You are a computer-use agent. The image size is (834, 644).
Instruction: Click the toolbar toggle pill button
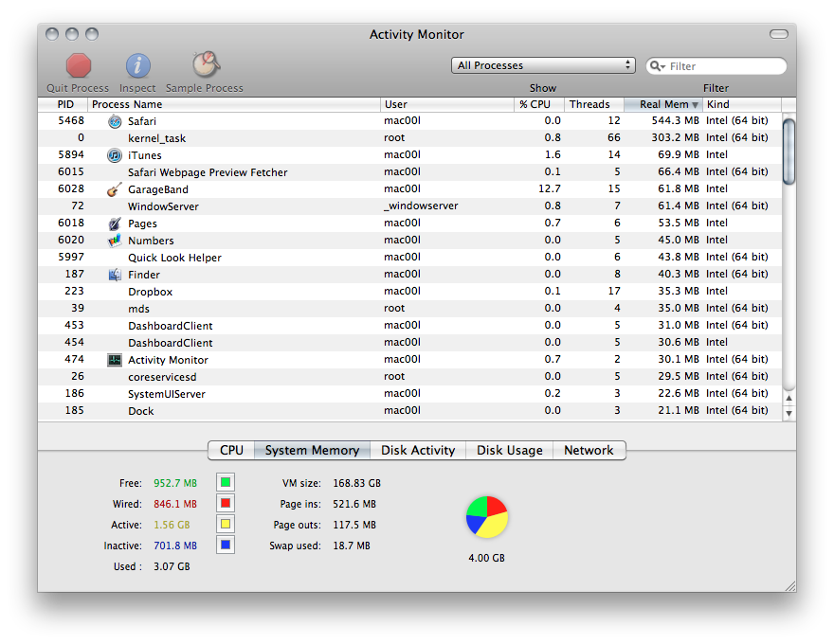pyautogui.click(x=779, y=34)
